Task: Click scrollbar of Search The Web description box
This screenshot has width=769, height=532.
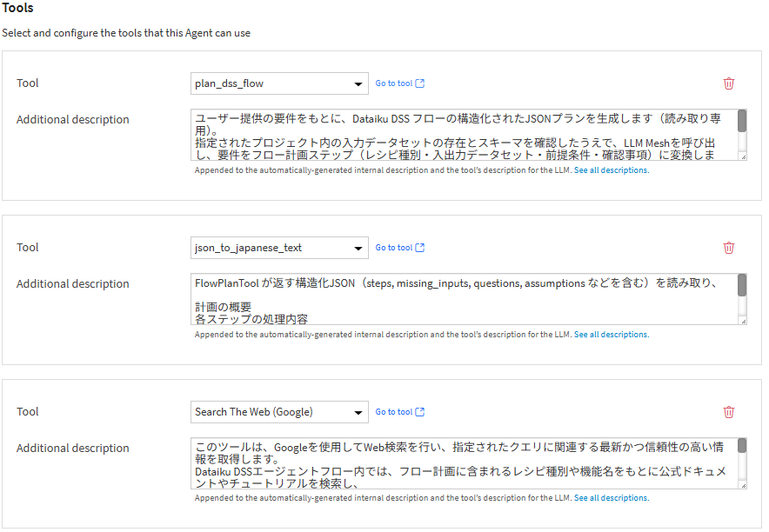Action: (742, 447)
